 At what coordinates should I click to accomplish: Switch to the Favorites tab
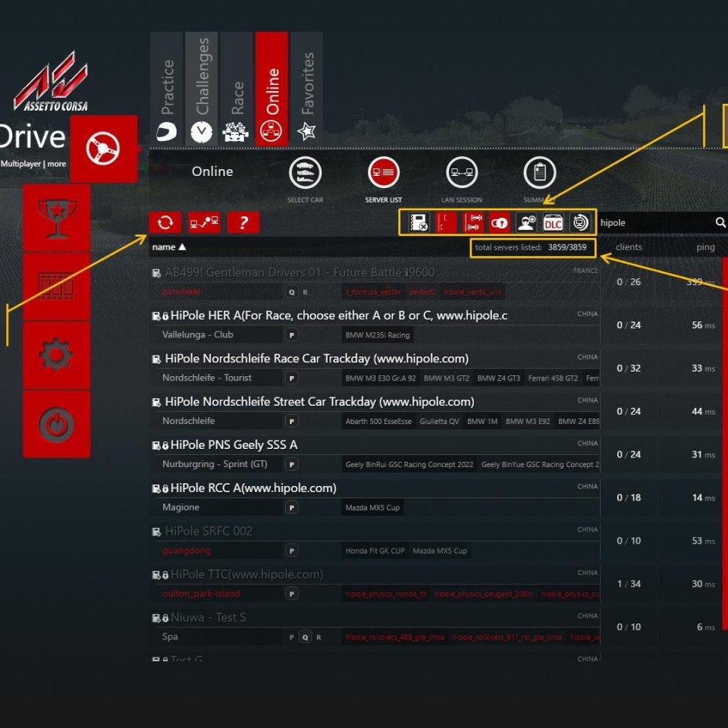306,89
